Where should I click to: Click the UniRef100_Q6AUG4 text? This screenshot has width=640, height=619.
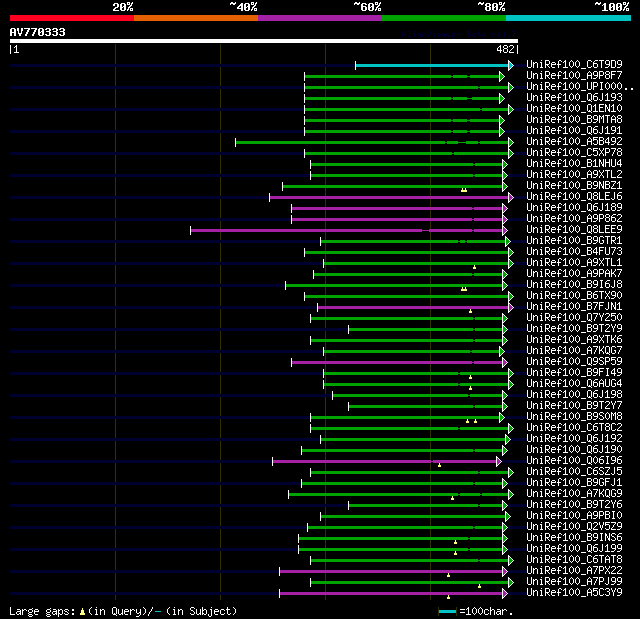click(x=574, y=384)
